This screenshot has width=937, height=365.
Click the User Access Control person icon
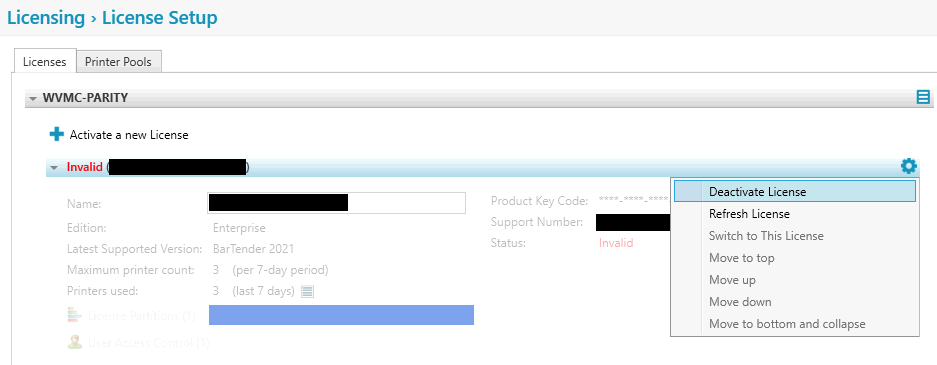[x=75, y=342]
